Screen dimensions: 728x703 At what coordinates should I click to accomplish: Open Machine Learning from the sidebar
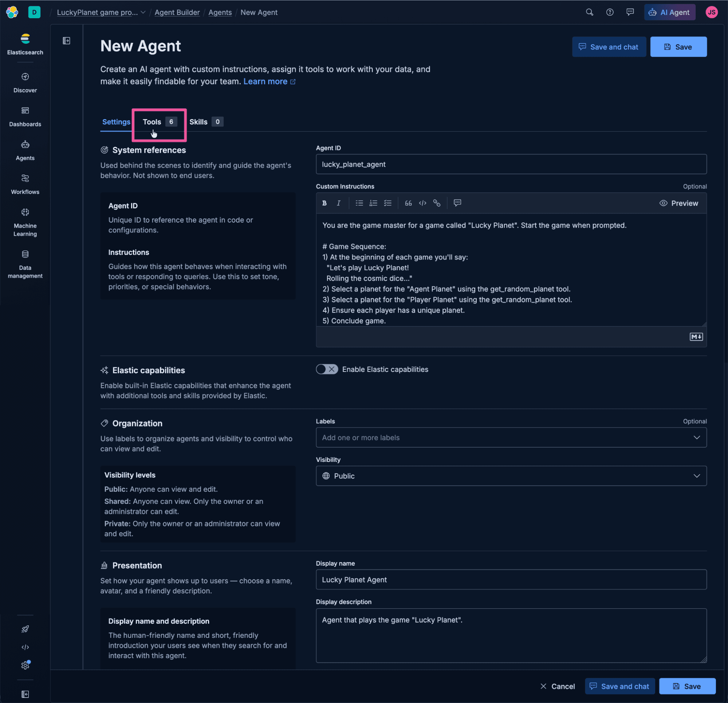click(25, 222)
